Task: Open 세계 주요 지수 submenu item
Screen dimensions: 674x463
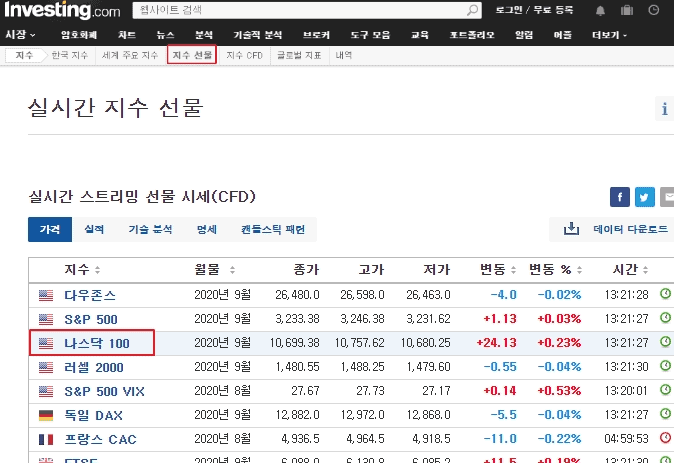Action: 130,55
